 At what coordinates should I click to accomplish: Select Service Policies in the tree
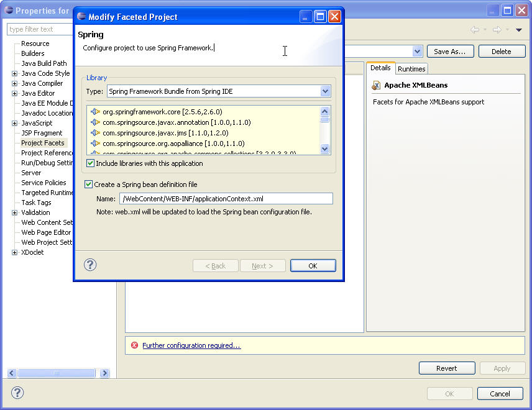44,183
